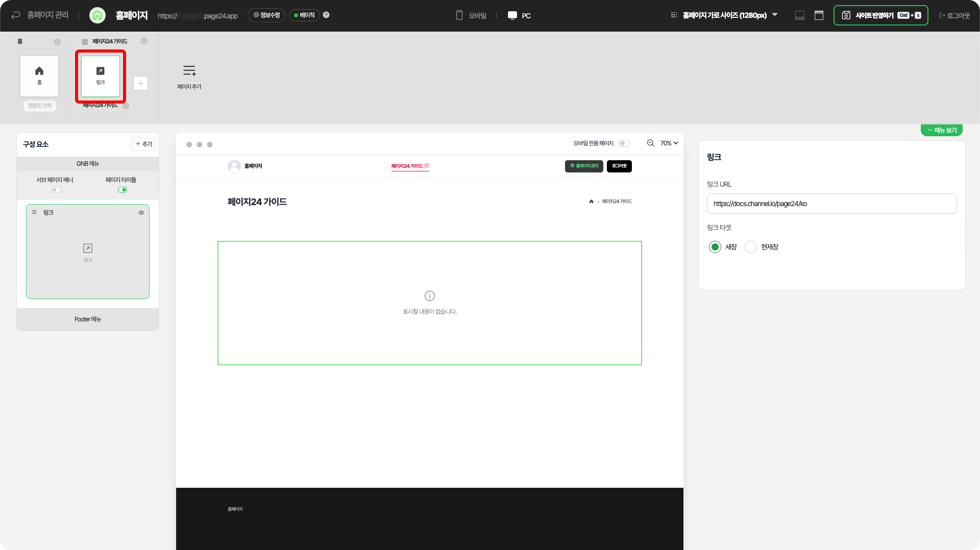Toggle the 모바일 전용 페이지 switch
The width and height of the screenshot is (980, 550).
tap(624, 143)
